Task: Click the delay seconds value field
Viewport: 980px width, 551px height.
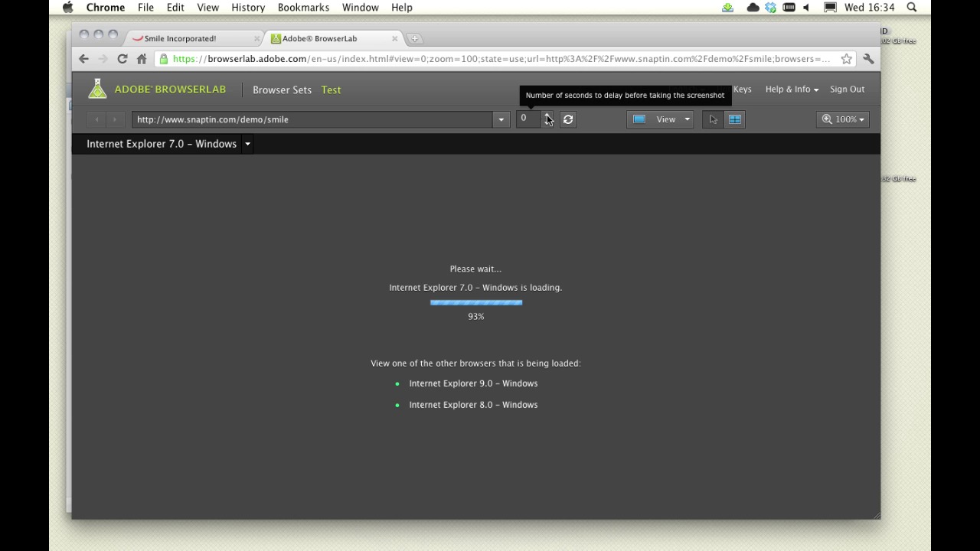Action: (528, 119)
